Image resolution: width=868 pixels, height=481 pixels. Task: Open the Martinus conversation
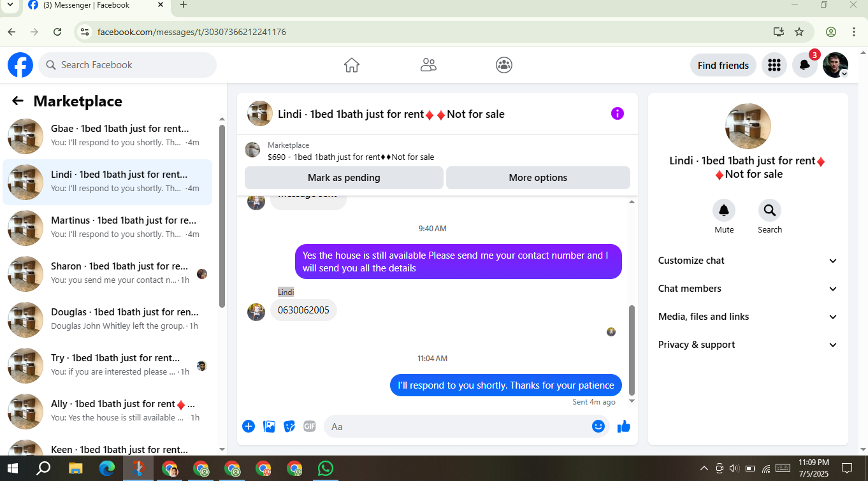click(107, 227)
